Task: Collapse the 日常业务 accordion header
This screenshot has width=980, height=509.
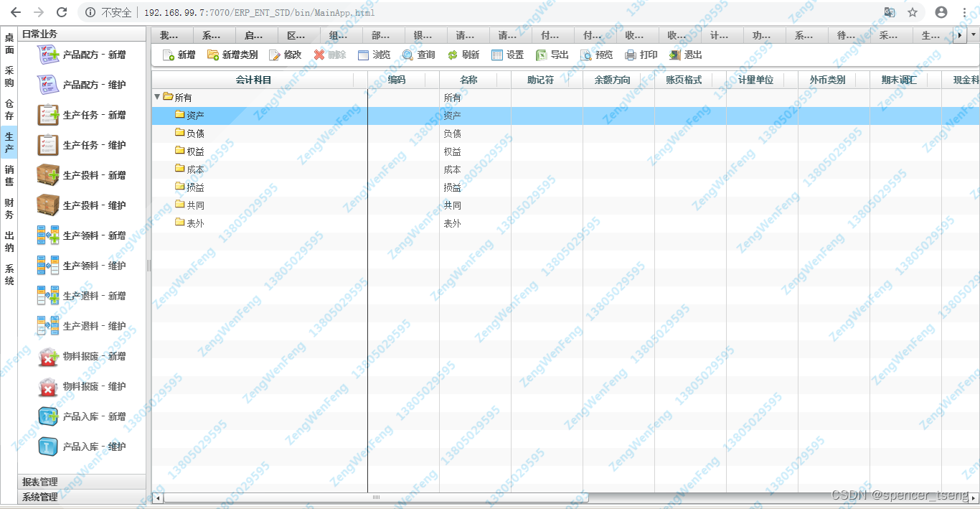Action: click(82, 34)
